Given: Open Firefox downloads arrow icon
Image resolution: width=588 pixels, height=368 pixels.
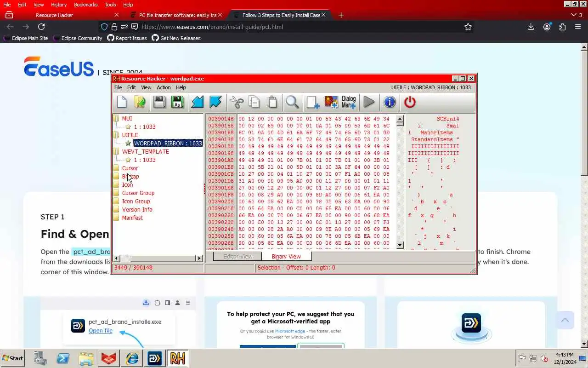Looking at the screenshot, I should (531, 27).
